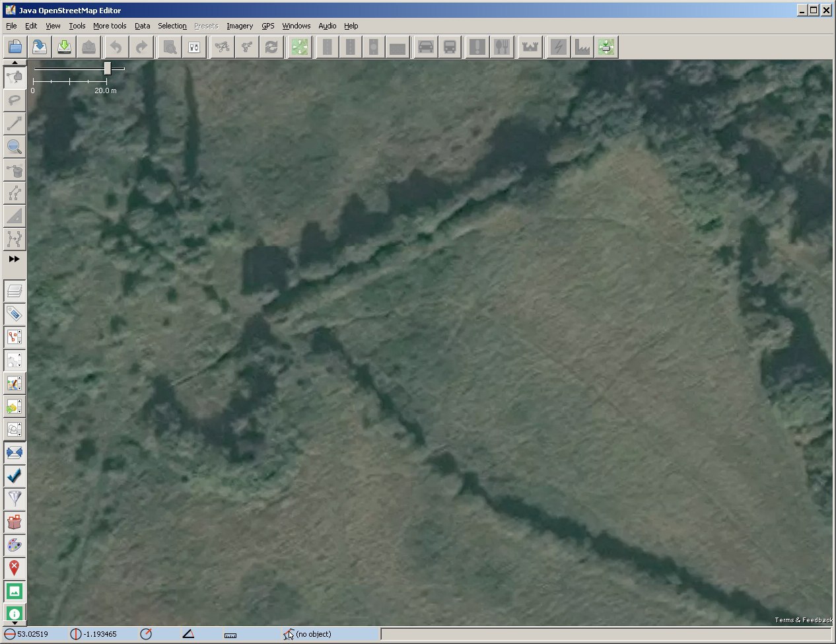
Task: Open the Search objects toolbar icon
Action: pyautogui.click(x=170, y=47)
